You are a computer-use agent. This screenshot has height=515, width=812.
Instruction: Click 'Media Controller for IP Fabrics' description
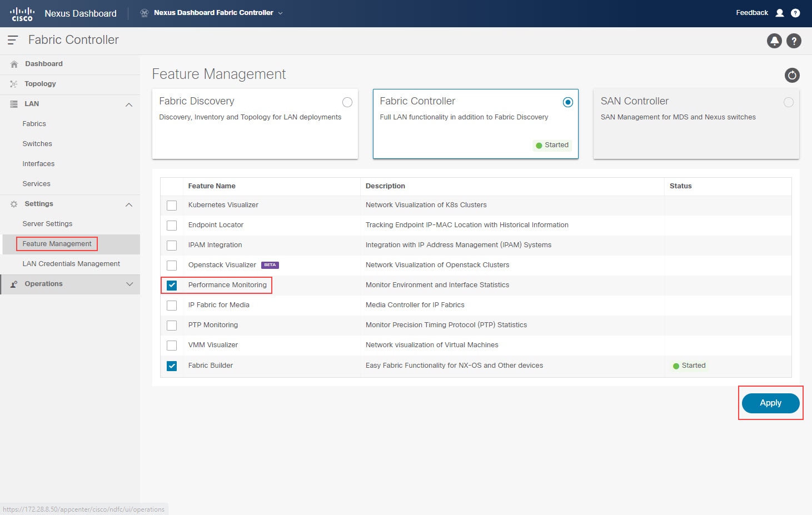click(x=415, y=305)
